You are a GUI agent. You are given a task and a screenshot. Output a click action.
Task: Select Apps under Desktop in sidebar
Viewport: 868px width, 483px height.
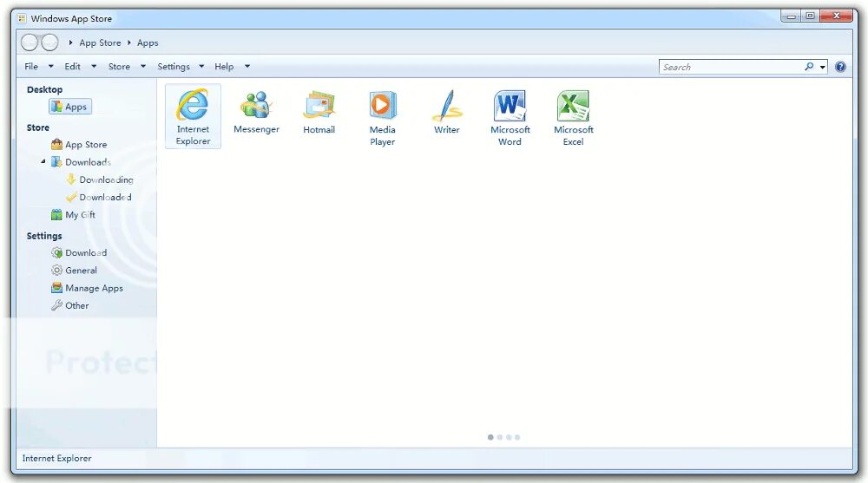pos(70,107)
